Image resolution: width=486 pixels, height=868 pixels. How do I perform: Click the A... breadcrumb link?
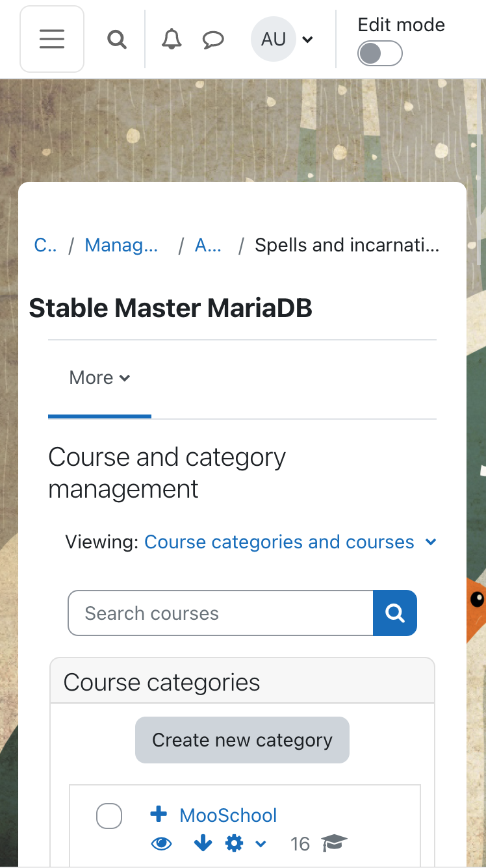[209, 245]
